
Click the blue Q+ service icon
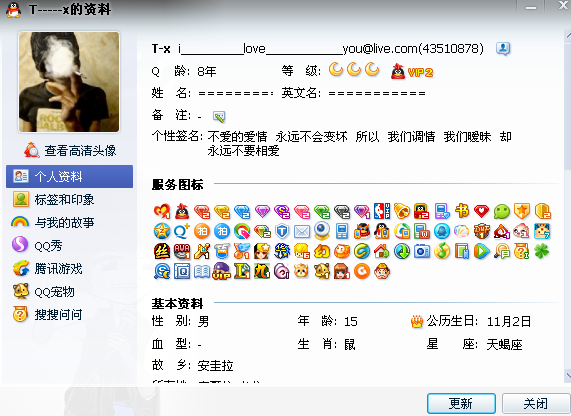point(182,231)
